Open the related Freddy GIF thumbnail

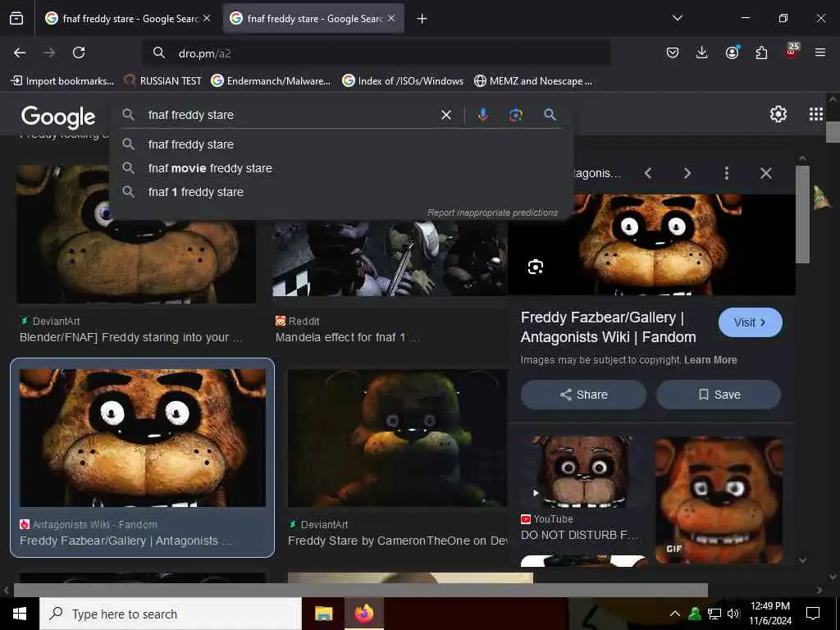click(x=719, y=500)
